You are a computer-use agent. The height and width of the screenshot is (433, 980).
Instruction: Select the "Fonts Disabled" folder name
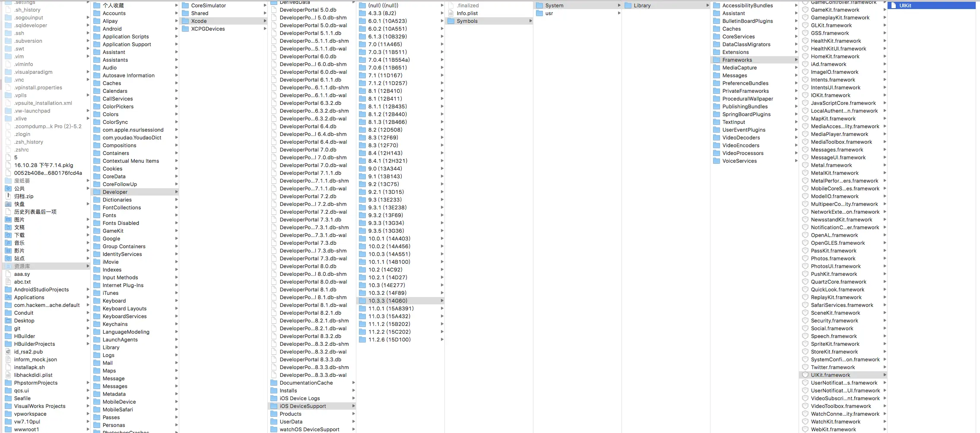point(121,223)
